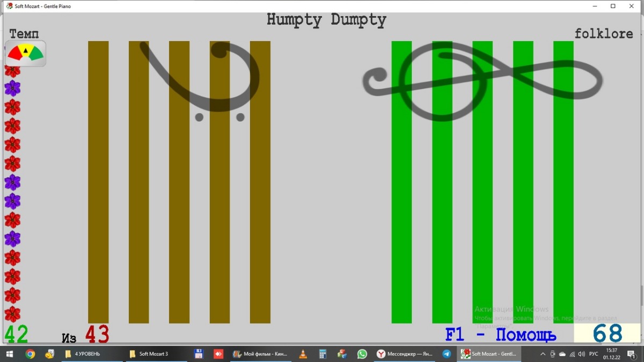Close the Gentle Piano window

coord(632,6)
